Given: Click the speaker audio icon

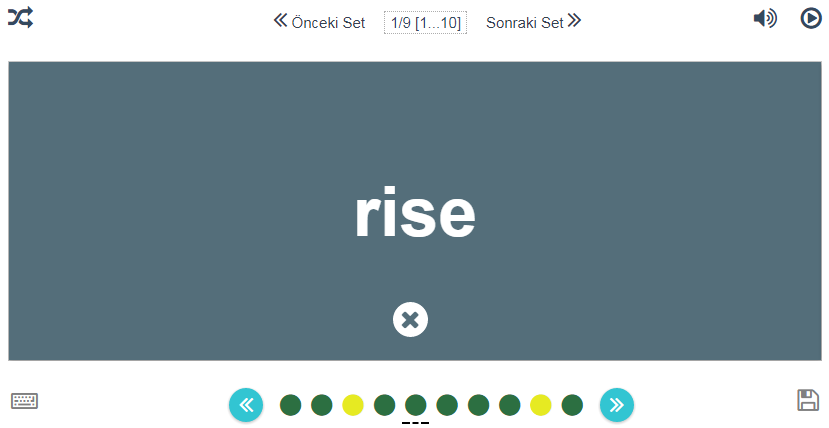Looking at the screenshot, I should point(765,18).
